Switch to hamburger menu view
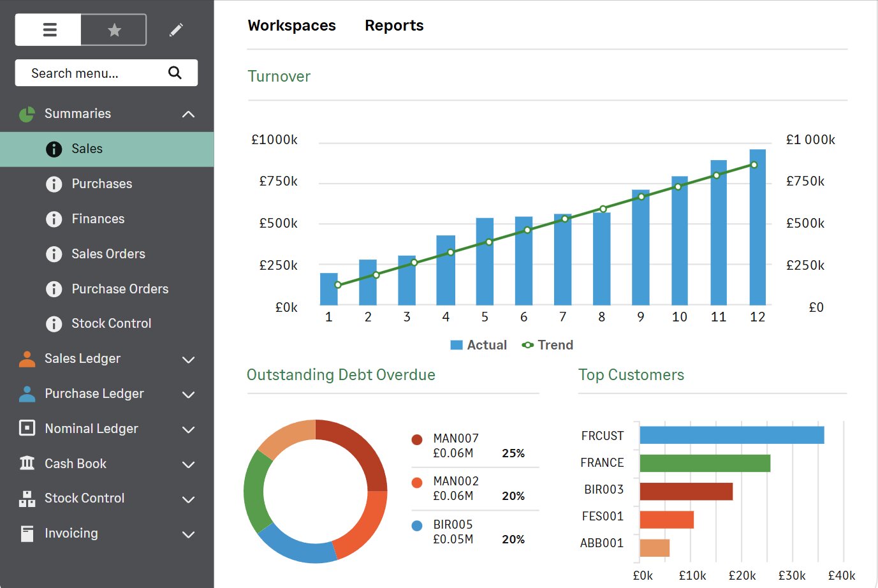This screenshot has width=878, height=588. pyautogui.click(x=49, y=30)
